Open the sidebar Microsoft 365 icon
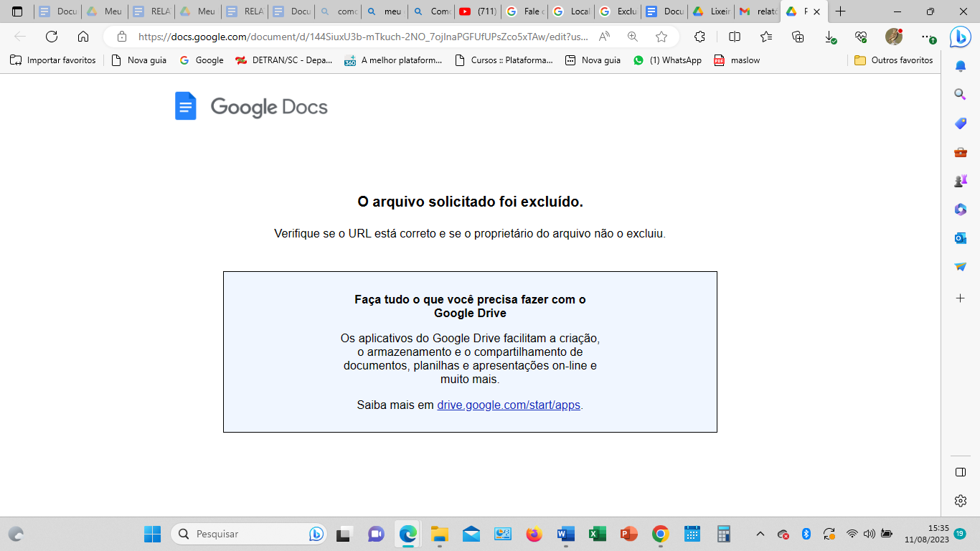The image size is (980, 551). click(x=960, y=209)
